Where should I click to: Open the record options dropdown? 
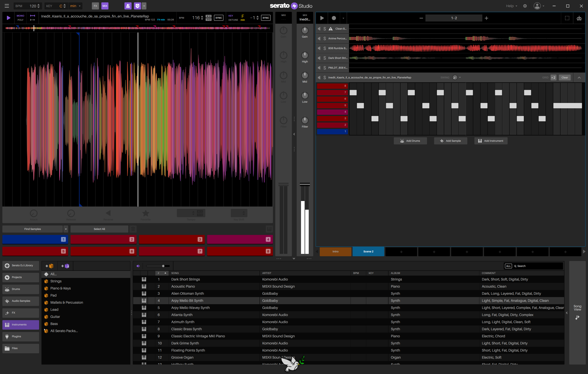(343, 18)
